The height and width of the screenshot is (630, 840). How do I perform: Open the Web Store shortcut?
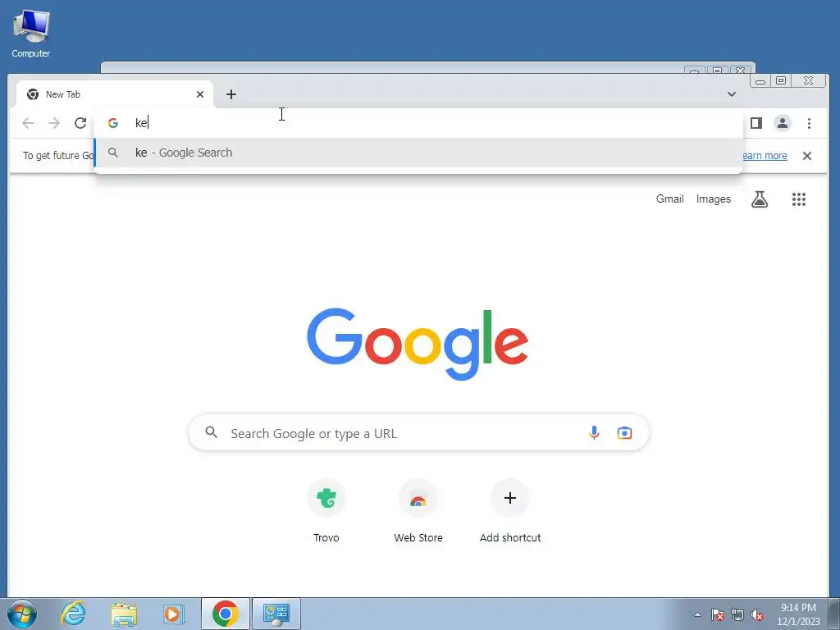point(418,512)
